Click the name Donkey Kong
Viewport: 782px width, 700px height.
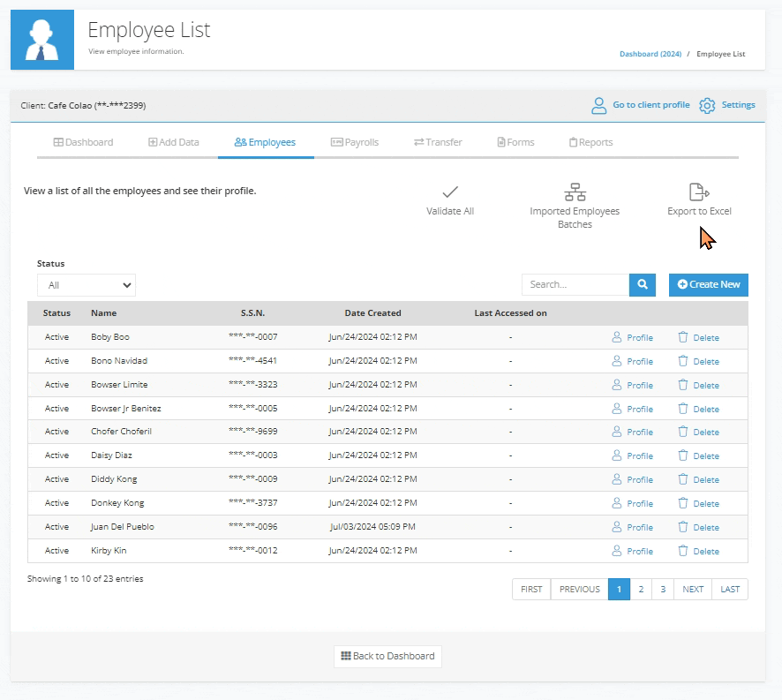tap(117, 503)
